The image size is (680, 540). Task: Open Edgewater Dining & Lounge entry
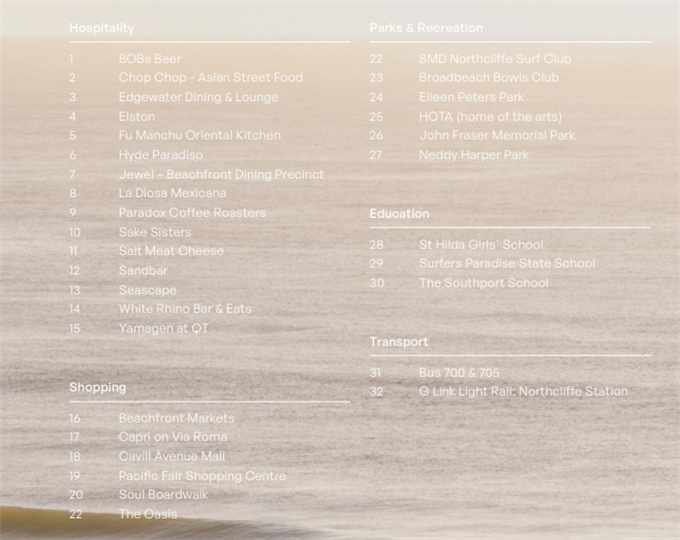coord(198,97)
